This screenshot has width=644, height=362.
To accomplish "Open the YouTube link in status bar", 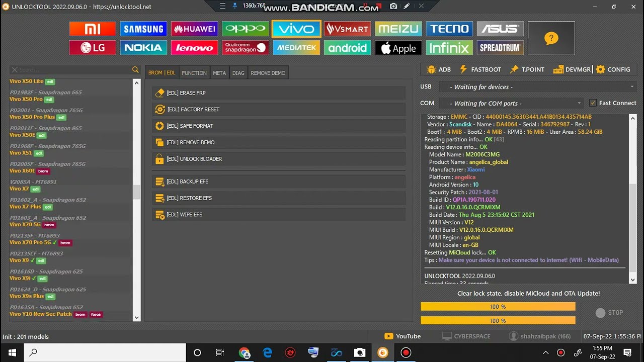I will [403, 336].
